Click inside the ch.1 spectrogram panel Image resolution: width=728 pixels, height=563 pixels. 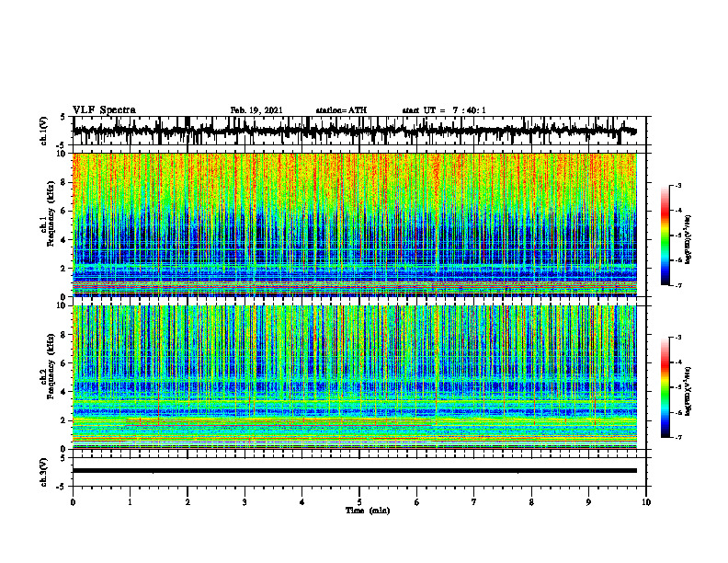[x=354, y=224]
